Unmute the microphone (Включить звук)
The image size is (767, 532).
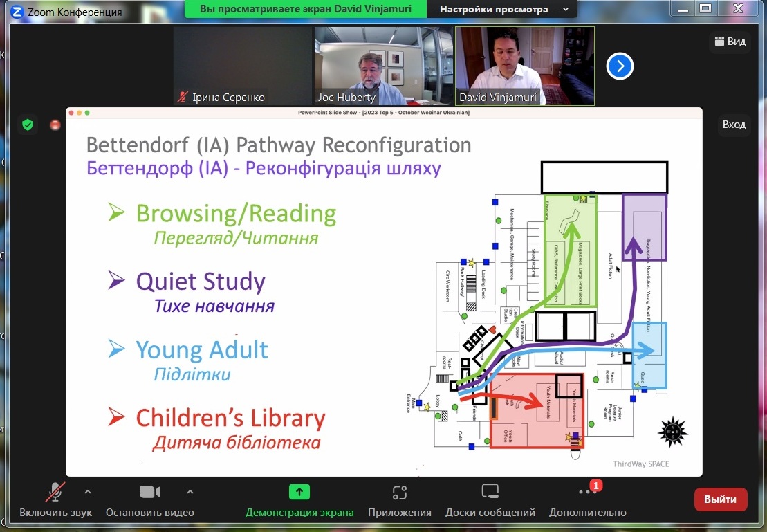pyautogui.click(x=55, y=493)
